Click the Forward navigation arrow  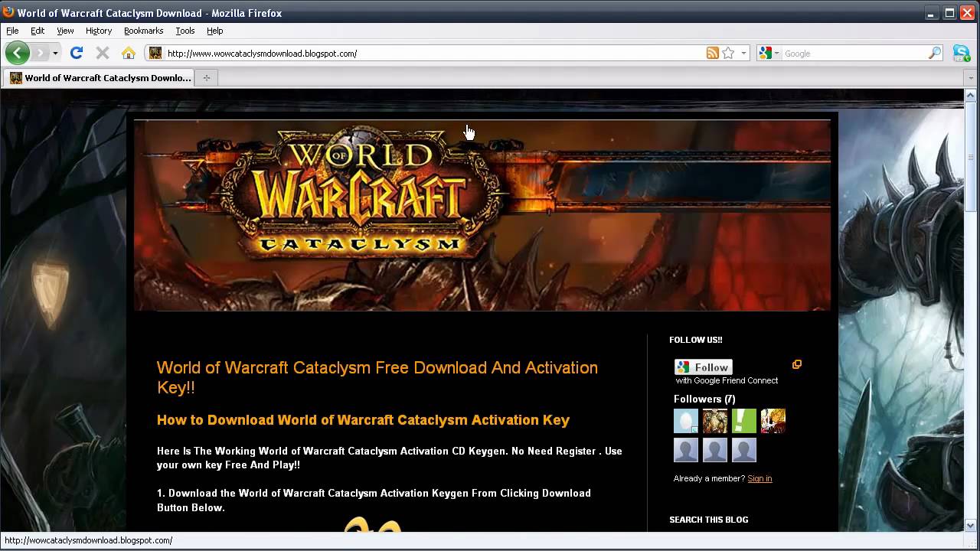pos(40,53)
